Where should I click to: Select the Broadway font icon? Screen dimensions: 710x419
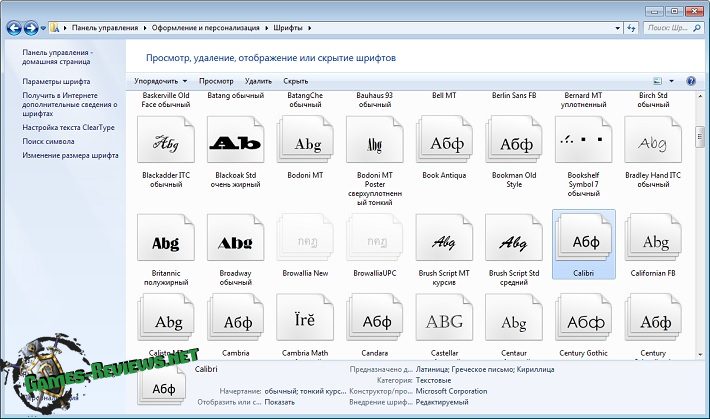pyautogui.click(x=235, y=238)
